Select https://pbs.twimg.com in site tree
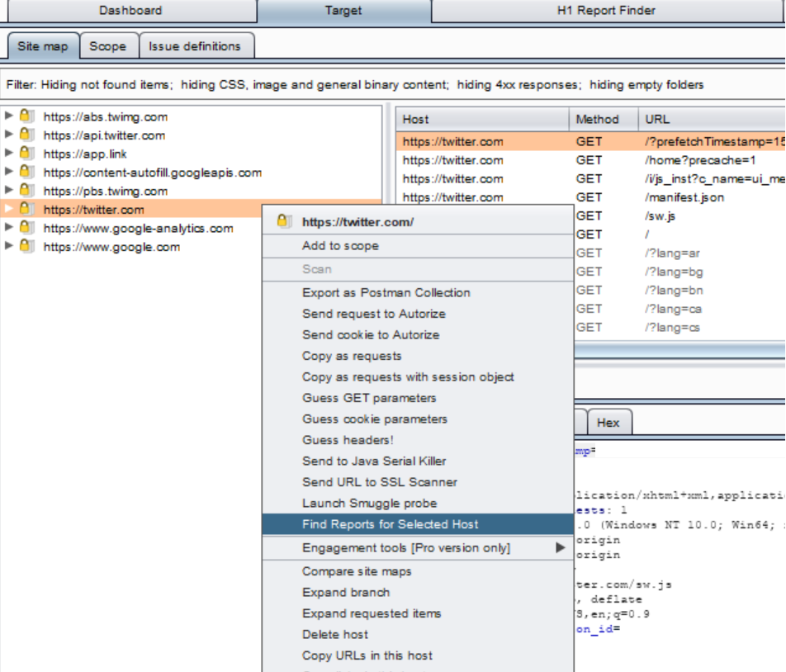 [106, 191]
